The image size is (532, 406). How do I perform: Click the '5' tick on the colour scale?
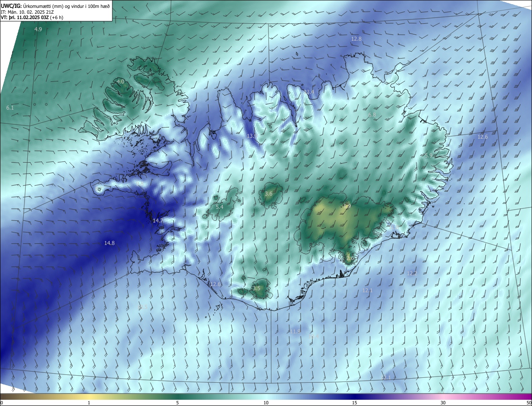coord(177,403)
